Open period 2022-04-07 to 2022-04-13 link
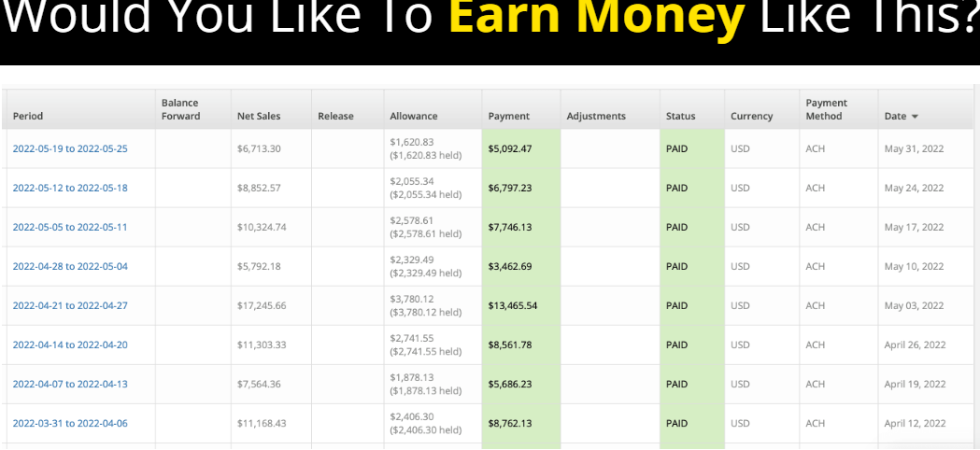 tap(70, 384)
